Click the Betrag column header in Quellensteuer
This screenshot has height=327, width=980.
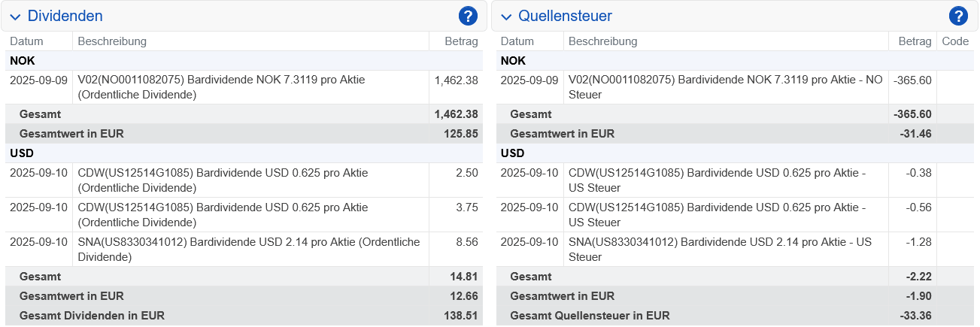pos(915,41)
